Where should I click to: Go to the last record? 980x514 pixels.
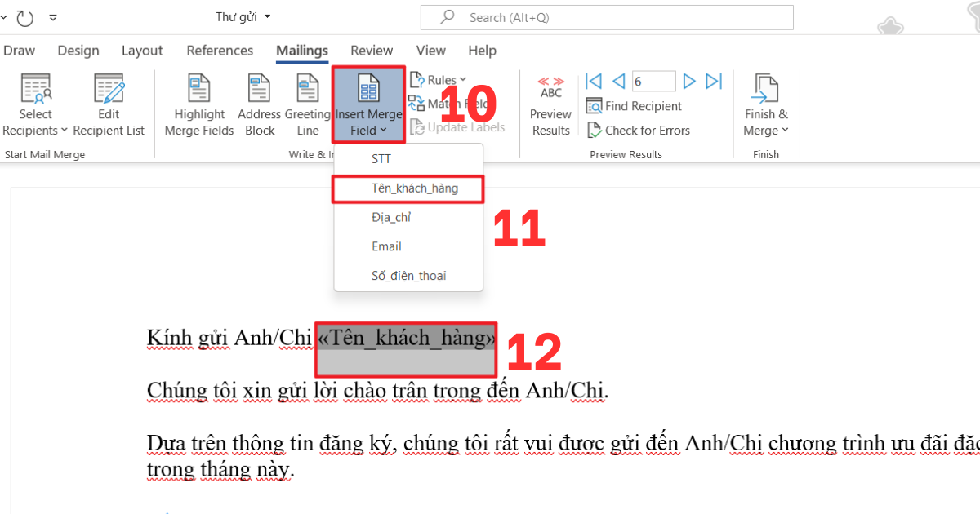pyautogui.click(x=714, y=81)
